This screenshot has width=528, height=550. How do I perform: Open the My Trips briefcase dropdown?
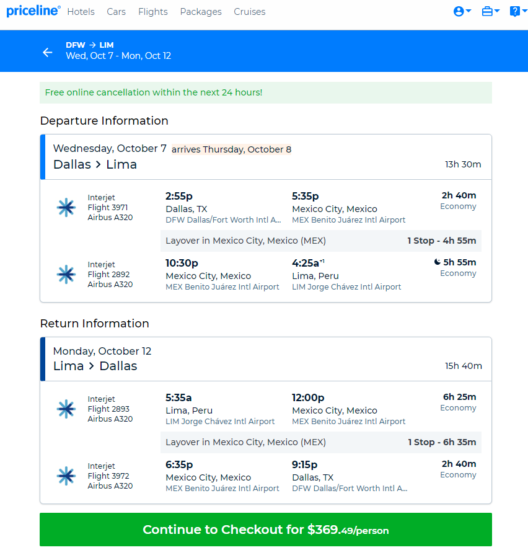(x=490, y=12)
